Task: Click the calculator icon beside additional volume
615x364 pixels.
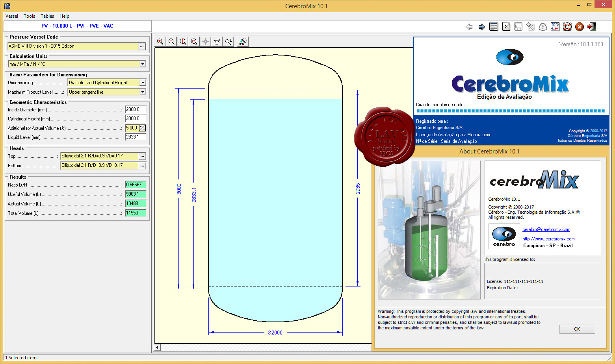Action: click(143, 128)
